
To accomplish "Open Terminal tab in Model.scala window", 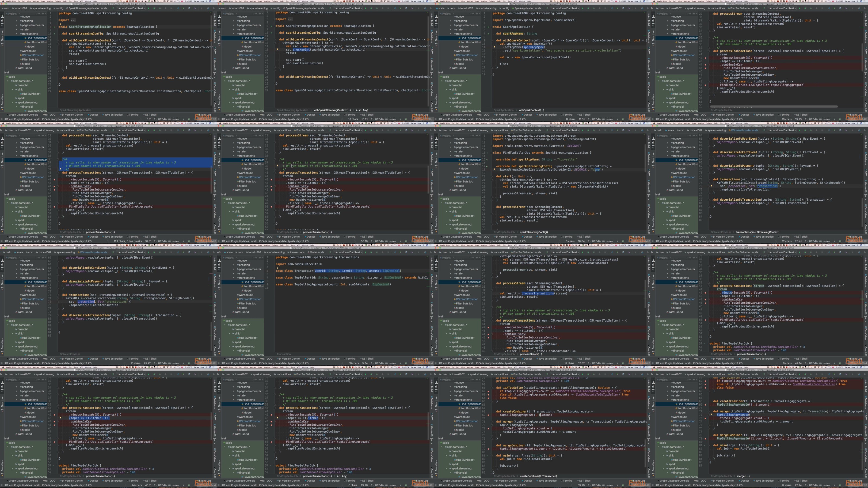I will click(350, 359).
